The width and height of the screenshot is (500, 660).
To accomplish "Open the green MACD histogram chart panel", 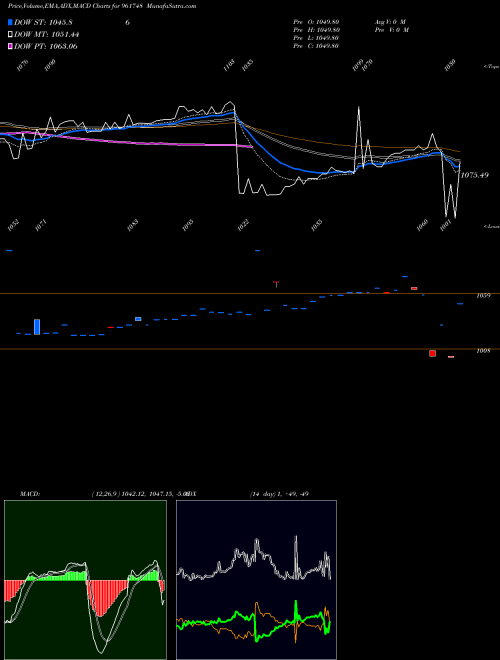I will coord(85,580).
